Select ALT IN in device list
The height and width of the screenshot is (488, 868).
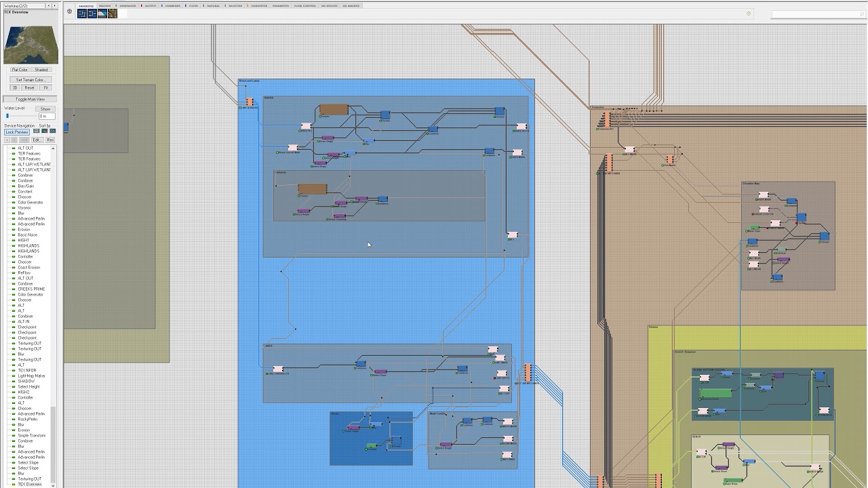23,322
